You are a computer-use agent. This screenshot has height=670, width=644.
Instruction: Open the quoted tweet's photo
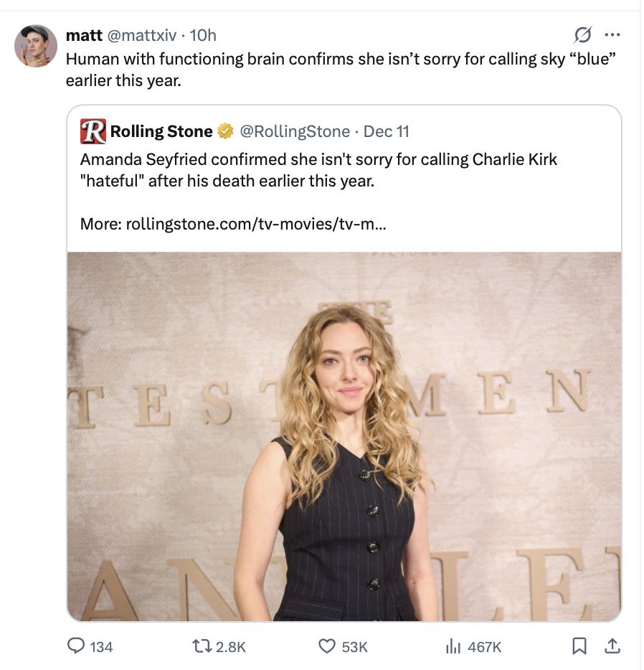point(344,436)
